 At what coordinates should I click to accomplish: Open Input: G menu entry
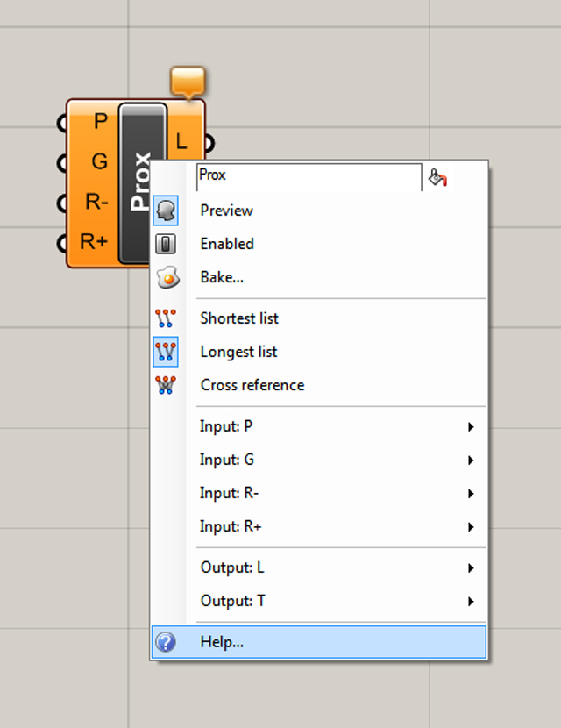pyautogui.click(x=227, y=460)
